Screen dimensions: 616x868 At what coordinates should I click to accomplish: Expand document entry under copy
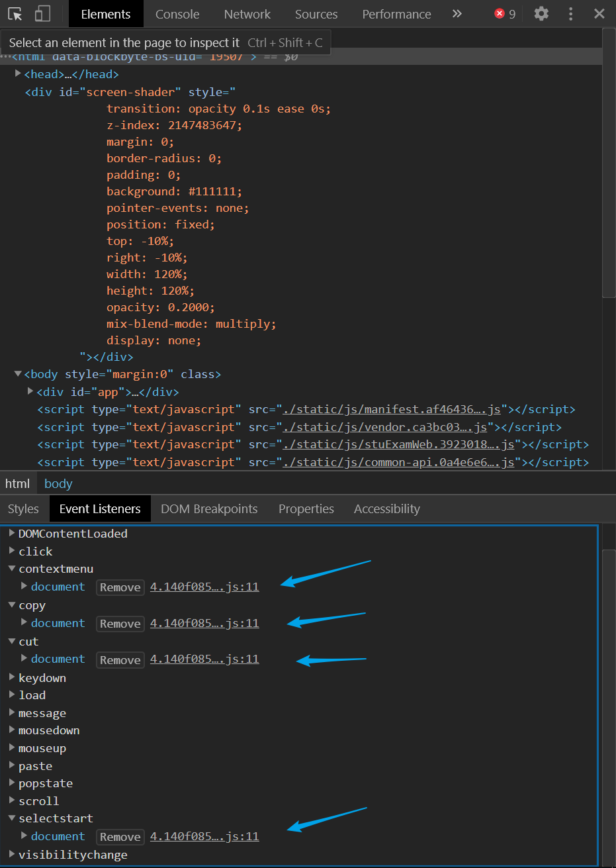[x=24, y=622]
